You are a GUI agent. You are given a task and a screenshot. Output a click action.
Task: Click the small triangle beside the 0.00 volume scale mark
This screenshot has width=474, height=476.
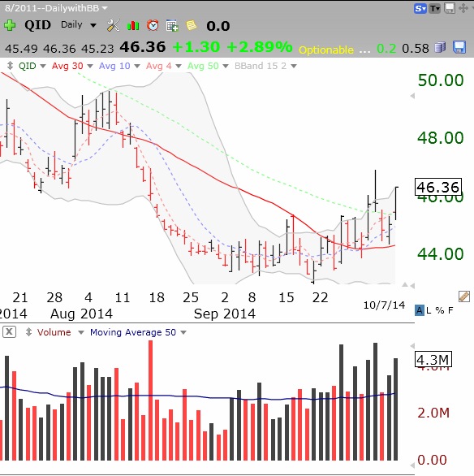pos(412,465)
